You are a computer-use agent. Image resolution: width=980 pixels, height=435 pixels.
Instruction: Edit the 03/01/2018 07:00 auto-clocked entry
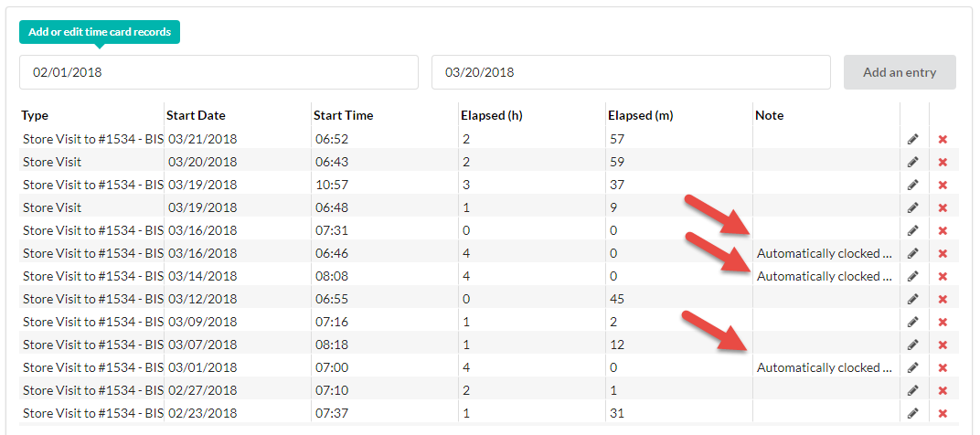pyautogui.click(x=912, y=366)
